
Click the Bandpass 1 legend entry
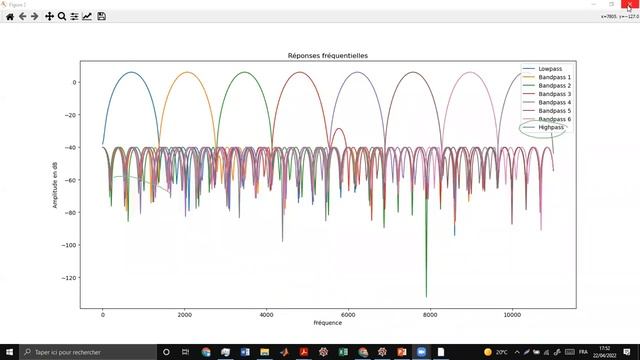tap(547, 77)
